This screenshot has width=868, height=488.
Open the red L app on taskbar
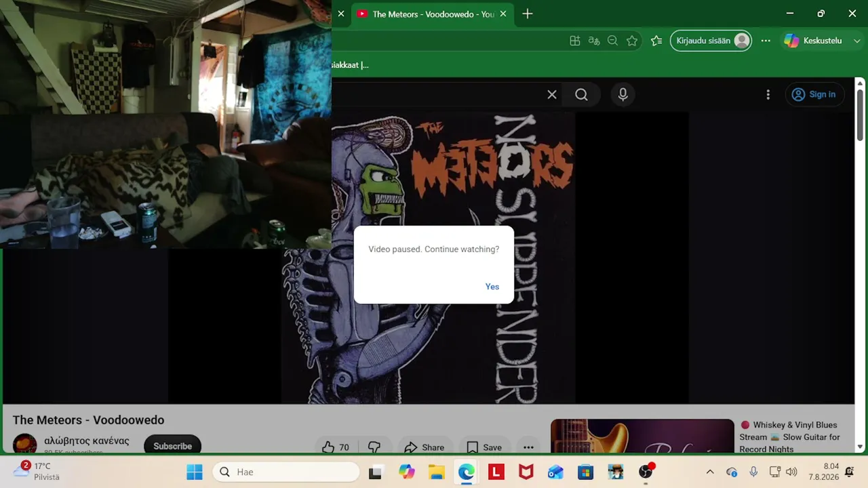pos(496,472)
